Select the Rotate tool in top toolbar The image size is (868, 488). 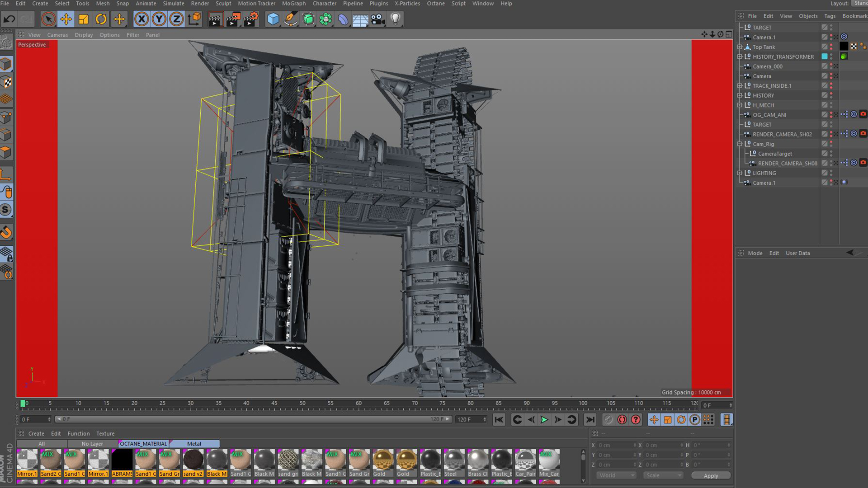(101, 19)
